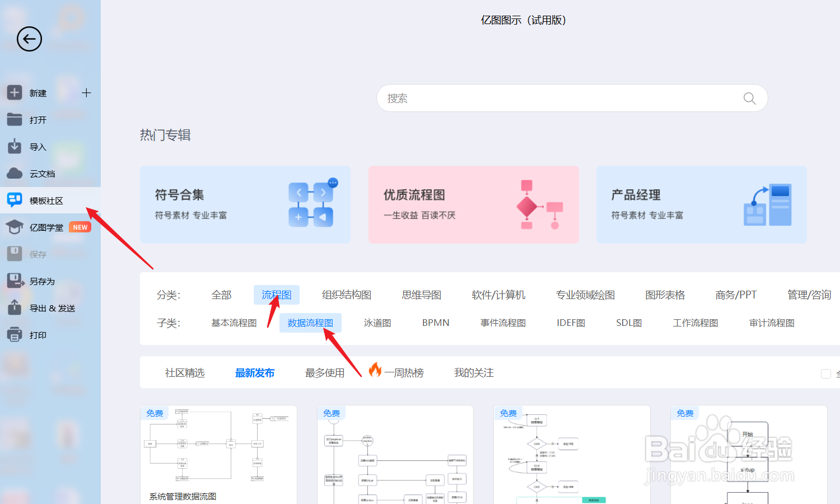Click the 新建 plus square icon
Viewport: 840px width, 504px height.
tap(15, 92)
